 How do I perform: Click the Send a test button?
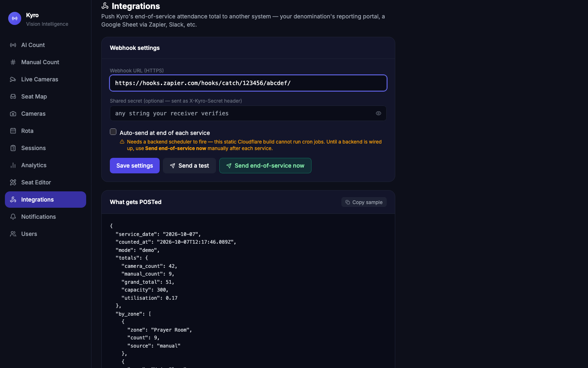click(189, 166)
